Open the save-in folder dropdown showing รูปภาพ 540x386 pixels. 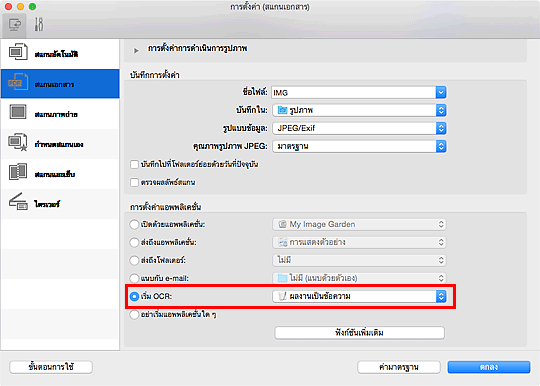[360, 110]
